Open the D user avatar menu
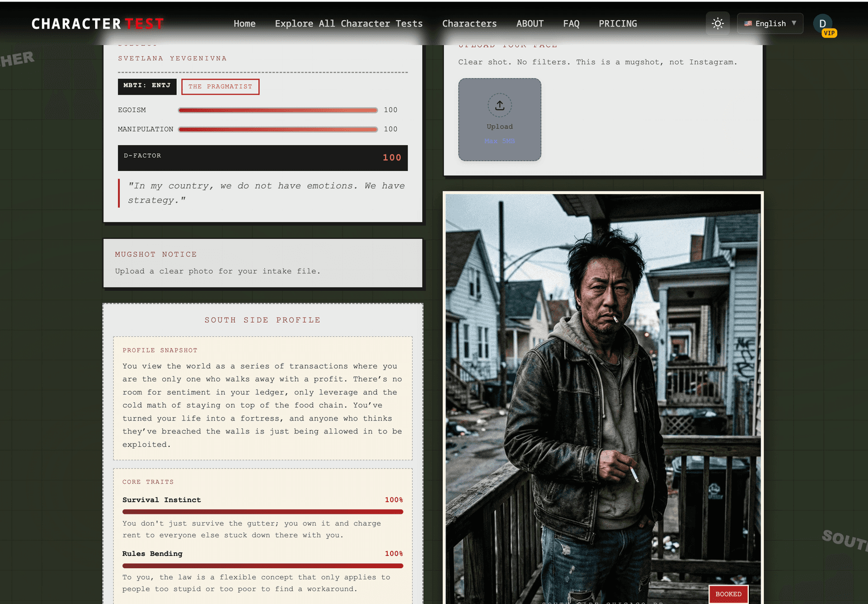Image resolution: width=868 pixels, height=604 pixels. [x=822, y=23]
